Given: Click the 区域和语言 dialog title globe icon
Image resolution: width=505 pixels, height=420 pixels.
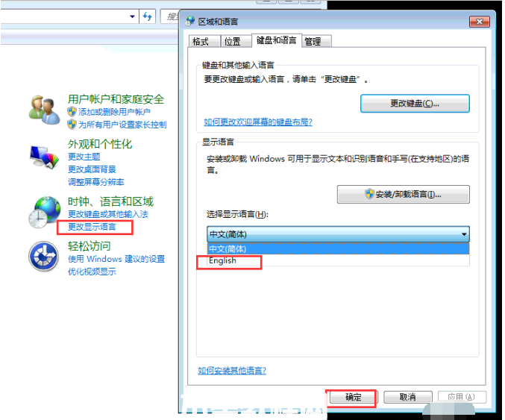Looking at the screenshot, I should point(190,21).
